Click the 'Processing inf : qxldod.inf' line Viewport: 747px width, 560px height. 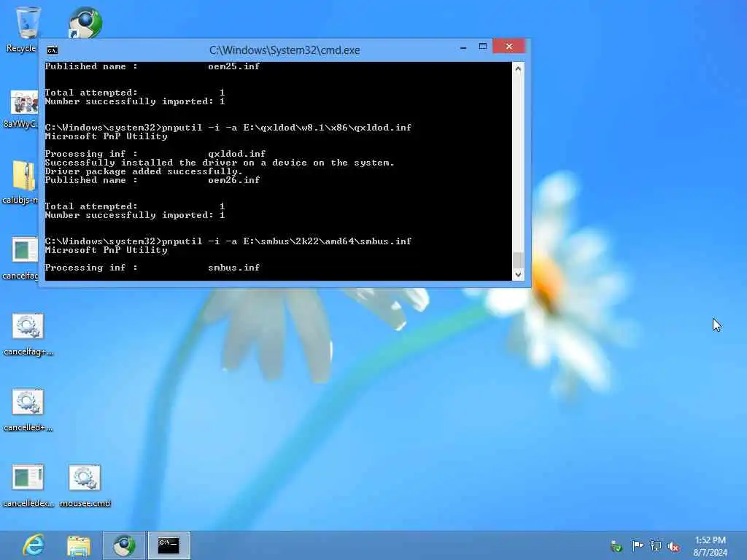(x=155, y=154)
